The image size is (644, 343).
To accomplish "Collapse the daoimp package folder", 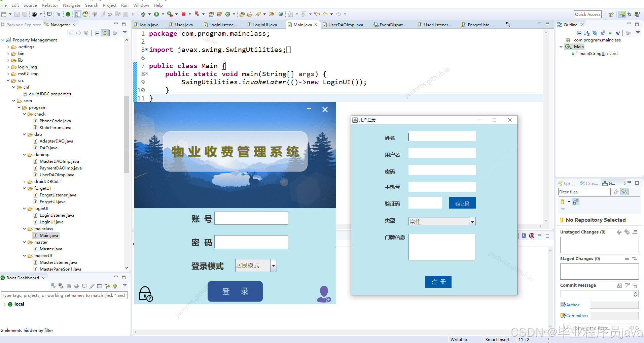I will pyautogui.click(x=24, y=154).
